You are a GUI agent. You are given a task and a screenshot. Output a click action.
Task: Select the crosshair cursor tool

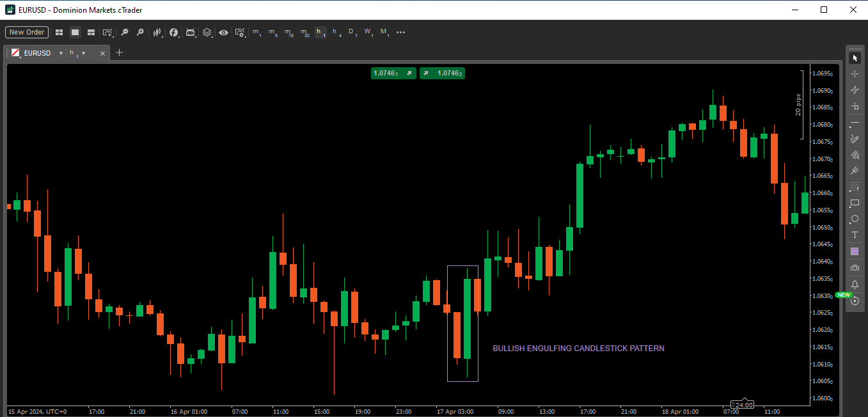pyautogui.click(x=855, y=74)
